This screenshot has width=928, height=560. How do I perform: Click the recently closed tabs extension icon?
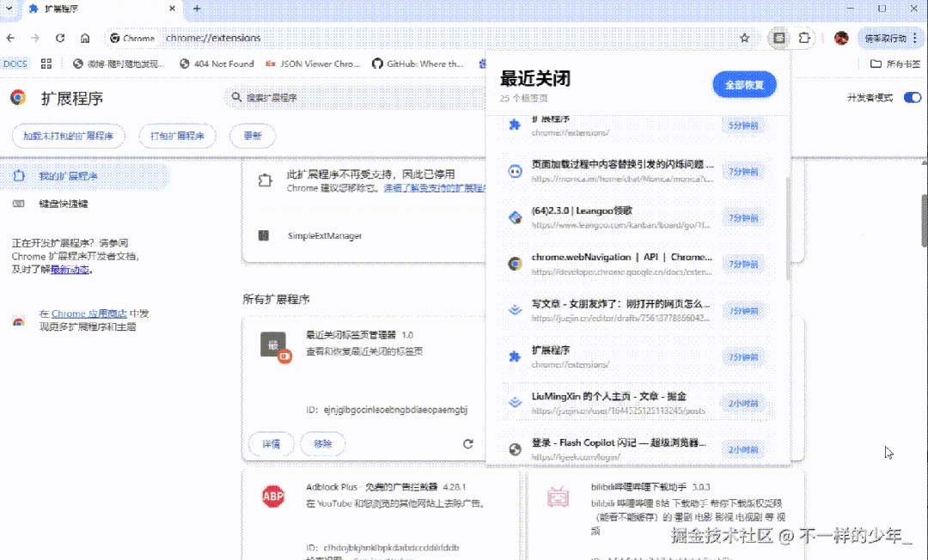(x=778, y=39)
